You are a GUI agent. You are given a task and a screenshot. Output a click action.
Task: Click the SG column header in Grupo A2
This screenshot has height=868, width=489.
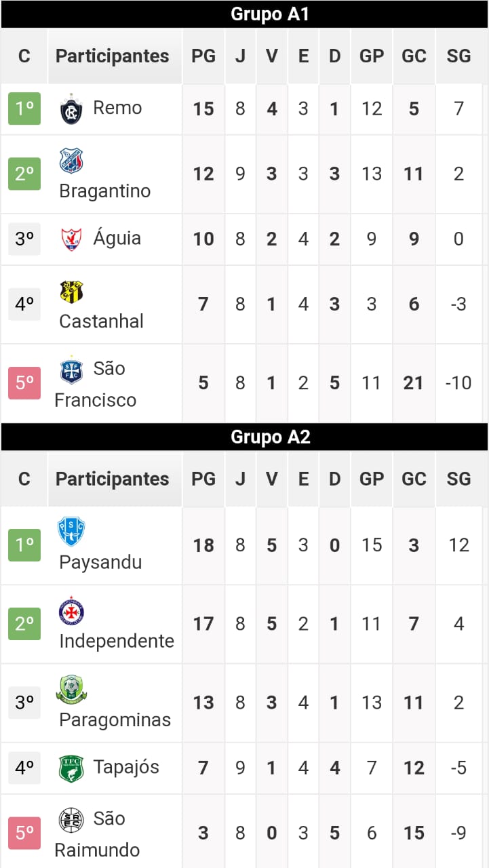(458, 479)
